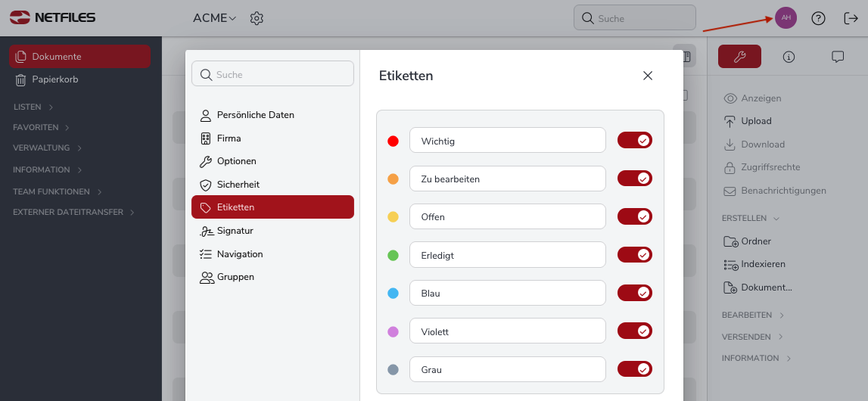Open the ACME data room dropdown
Image resolution: width=868 pixels, height=401 pixels.
point(215,18)
